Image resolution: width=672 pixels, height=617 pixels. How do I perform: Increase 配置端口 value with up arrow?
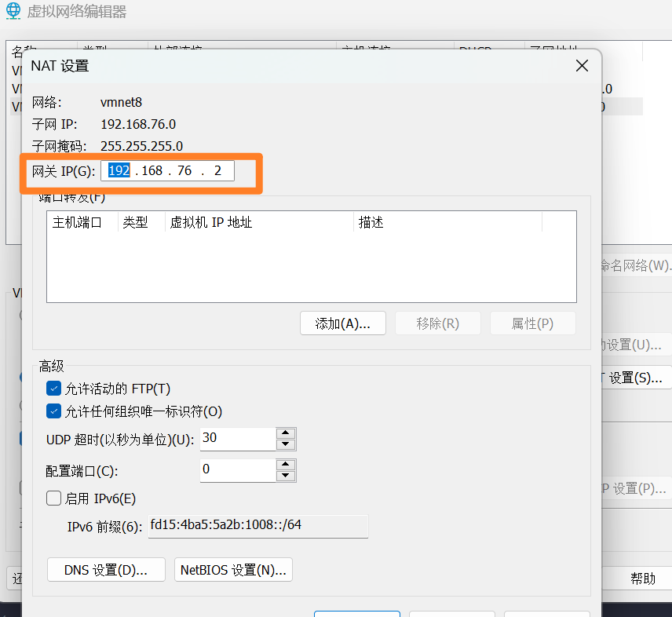tap(286, 465)
